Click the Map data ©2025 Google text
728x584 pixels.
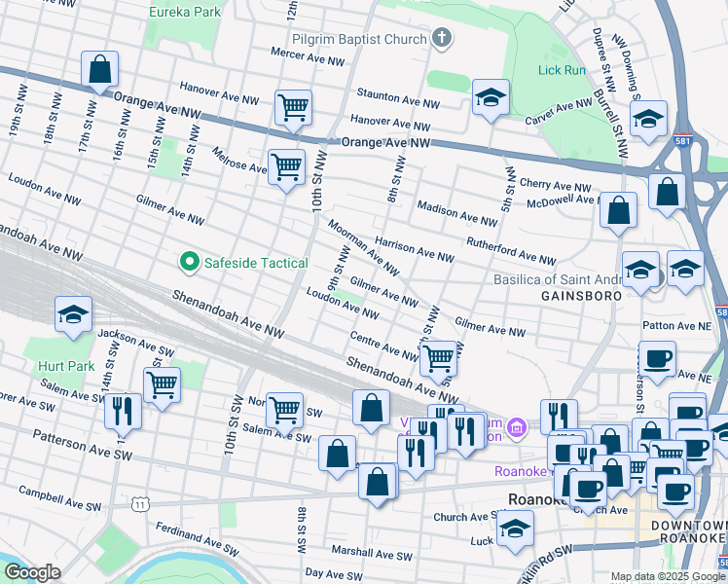pos(669,577)
